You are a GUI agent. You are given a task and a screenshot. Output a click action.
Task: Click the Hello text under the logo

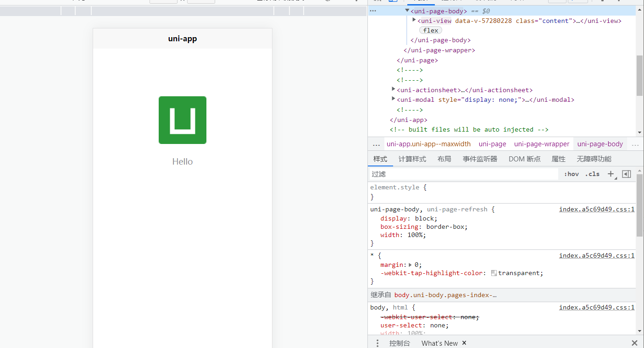[183, 161]
